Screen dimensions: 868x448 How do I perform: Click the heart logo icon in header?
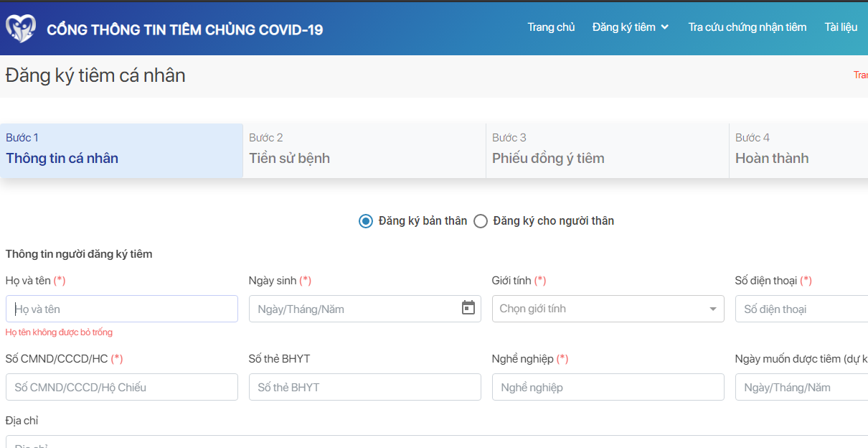20,29
